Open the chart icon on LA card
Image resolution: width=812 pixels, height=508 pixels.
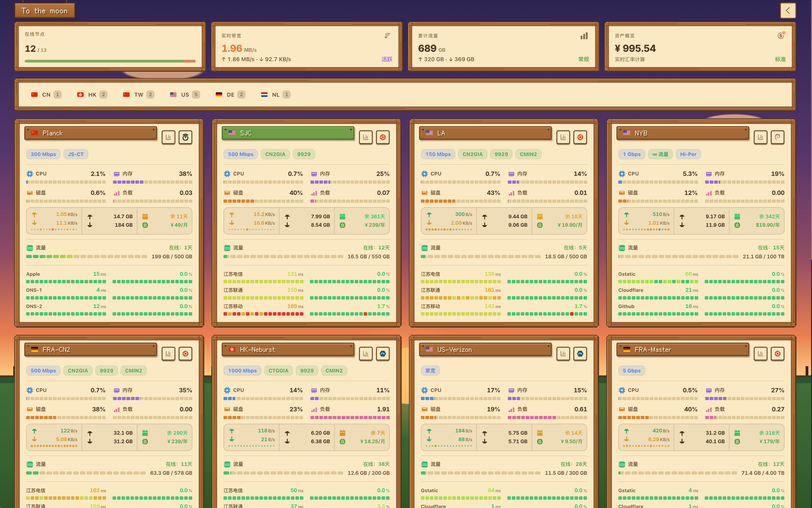coord(563,137)
